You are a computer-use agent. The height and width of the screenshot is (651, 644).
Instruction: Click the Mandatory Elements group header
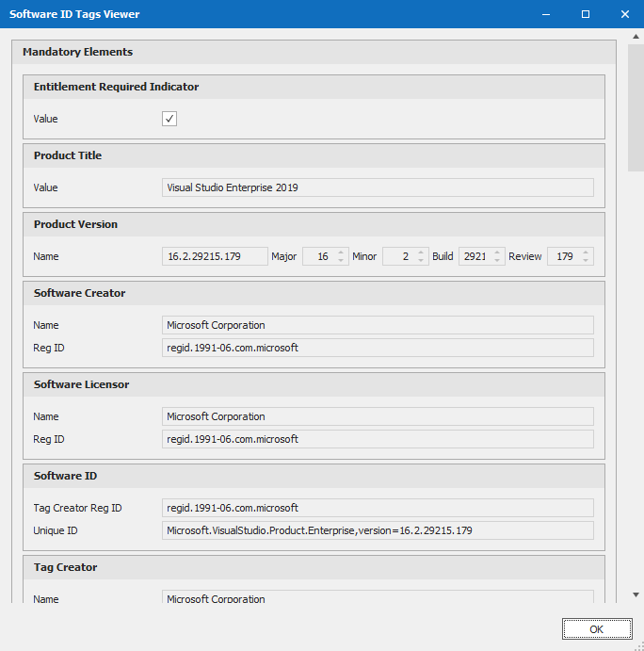tap(314, 52)
